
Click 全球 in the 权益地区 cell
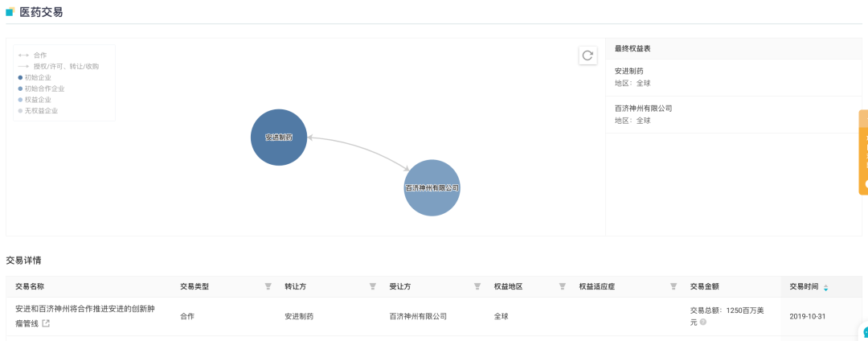coord(501,317)
